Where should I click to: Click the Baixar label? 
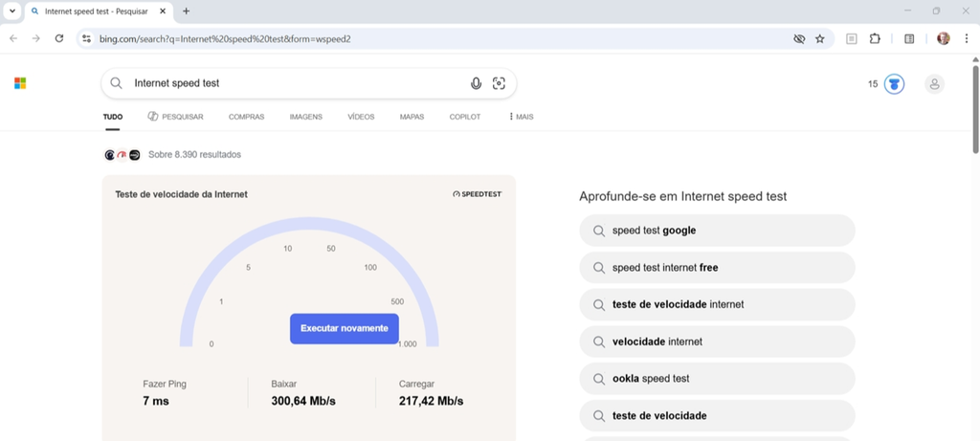tap(283, 385)
